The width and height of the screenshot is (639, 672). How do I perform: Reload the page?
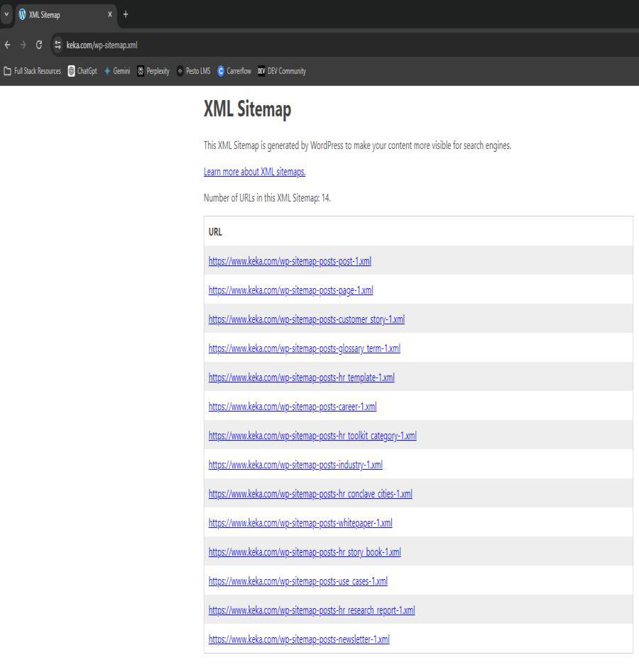[39, 45]
